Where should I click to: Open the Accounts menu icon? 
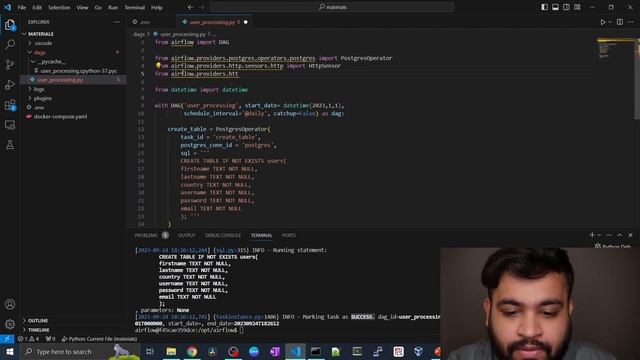click(x=10, y=304)
